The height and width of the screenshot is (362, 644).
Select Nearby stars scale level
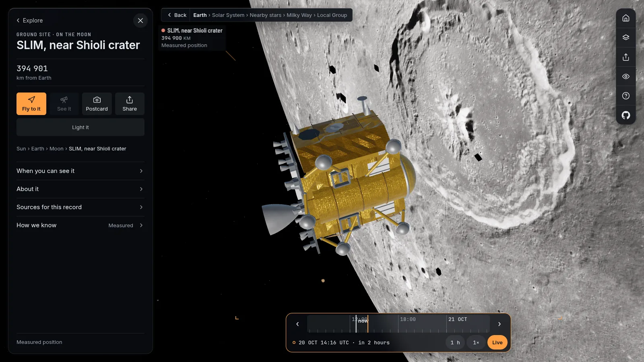(x=266, y=15)
